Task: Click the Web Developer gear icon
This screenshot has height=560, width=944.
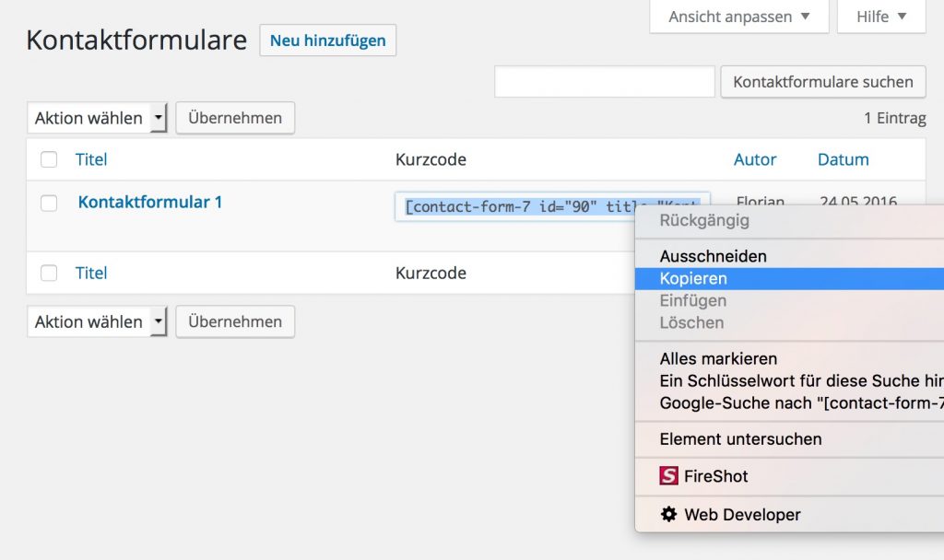Action: tap(668, 514)
